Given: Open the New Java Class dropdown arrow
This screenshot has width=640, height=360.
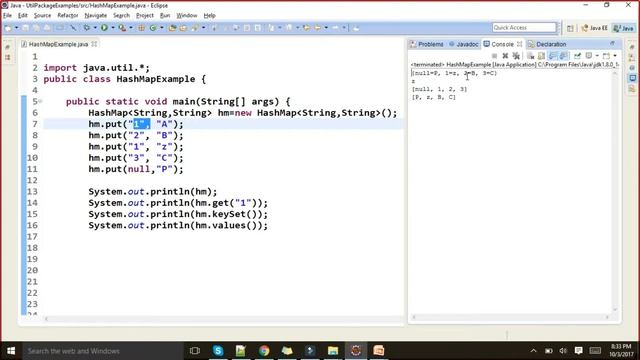Looking at the screenshot, I should point(162,28).
